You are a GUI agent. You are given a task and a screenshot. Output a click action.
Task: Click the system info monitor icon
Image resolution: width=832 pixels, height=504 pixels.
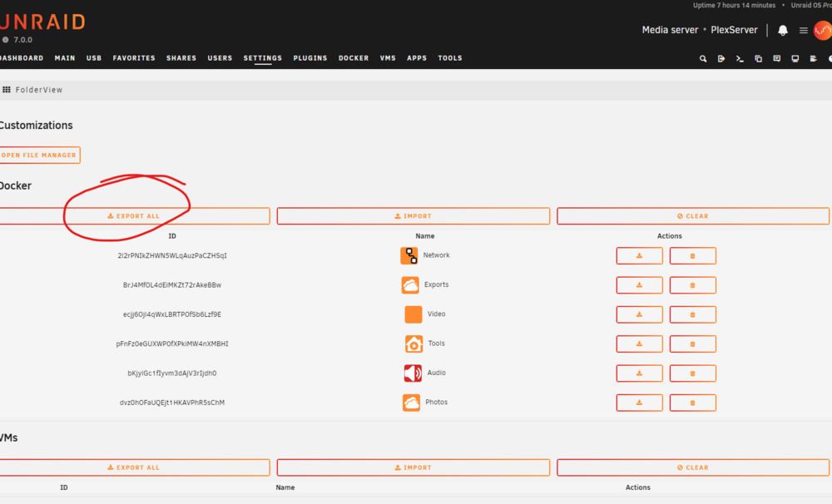795,58
